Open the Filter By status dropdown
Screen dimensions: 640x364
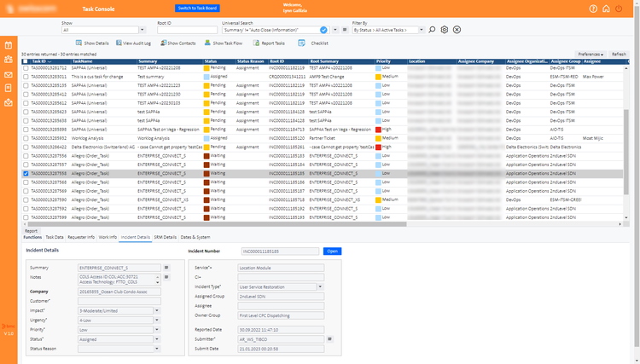(388, 30)
